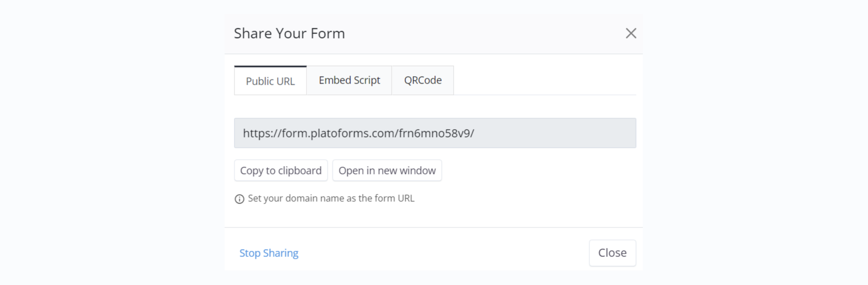Click the 'frn6mno58v9' ID inside the URL

tap(435, 133)
